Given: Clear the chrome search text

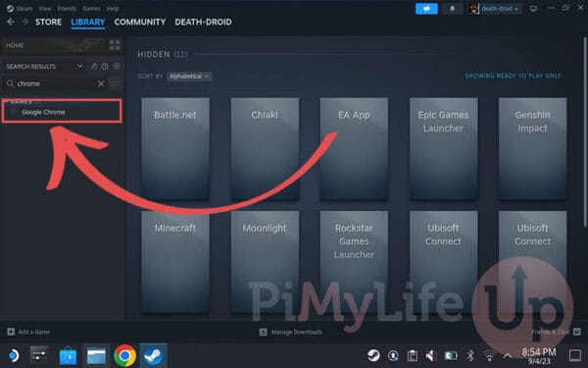Looking at the screenshot, I should click(101, 83).
